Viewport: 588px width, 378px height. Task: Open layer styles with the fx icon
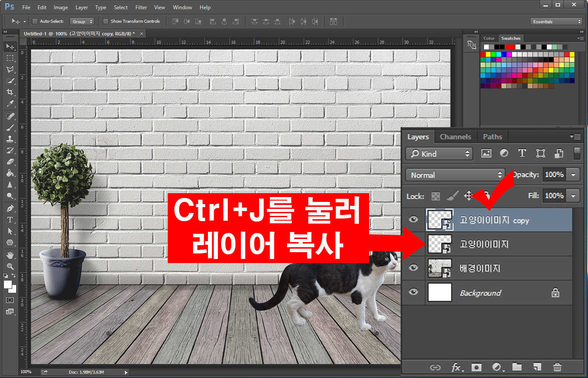click(x=457, y=367)
